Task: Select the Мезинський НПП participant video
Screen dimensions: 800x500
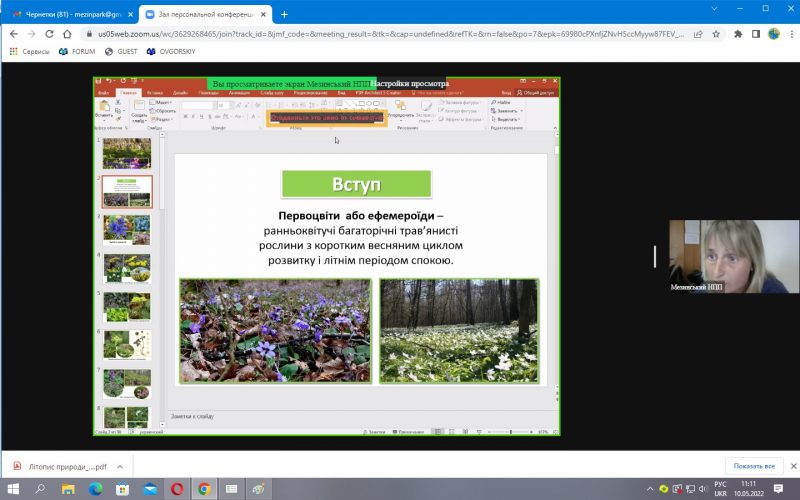Action: tap(734, 257)
